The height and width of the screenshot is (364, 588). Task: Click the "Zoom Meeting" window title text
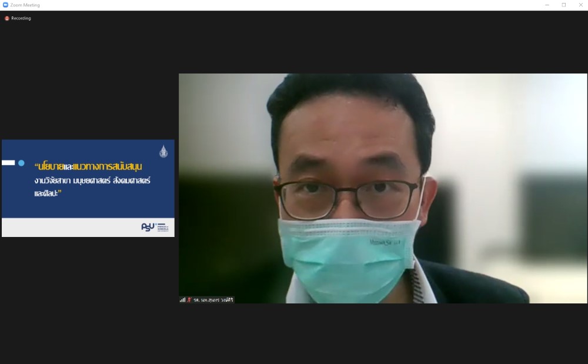25,5
